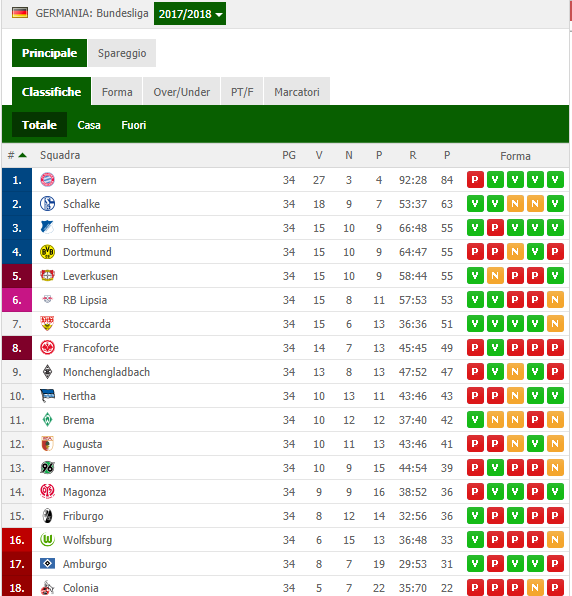Click the Hertha flag logo
The height and width of the screenshot is (596, 572).
(x=48, y=396)
